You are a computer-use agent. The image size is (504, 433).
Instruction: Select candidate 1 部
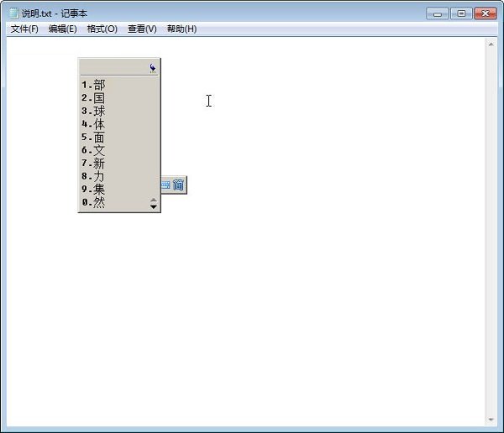(x=99, y=85)
